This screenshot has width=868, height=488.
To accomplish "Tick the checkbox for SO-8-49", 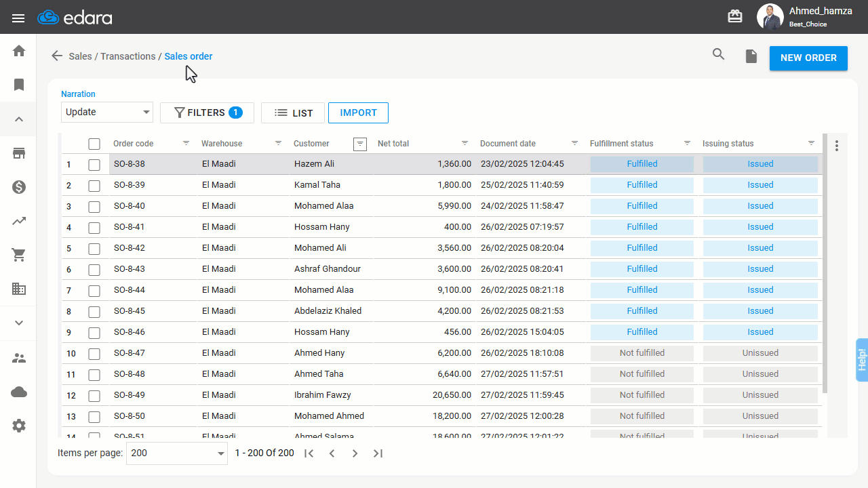I will click(x=94, y=396).
